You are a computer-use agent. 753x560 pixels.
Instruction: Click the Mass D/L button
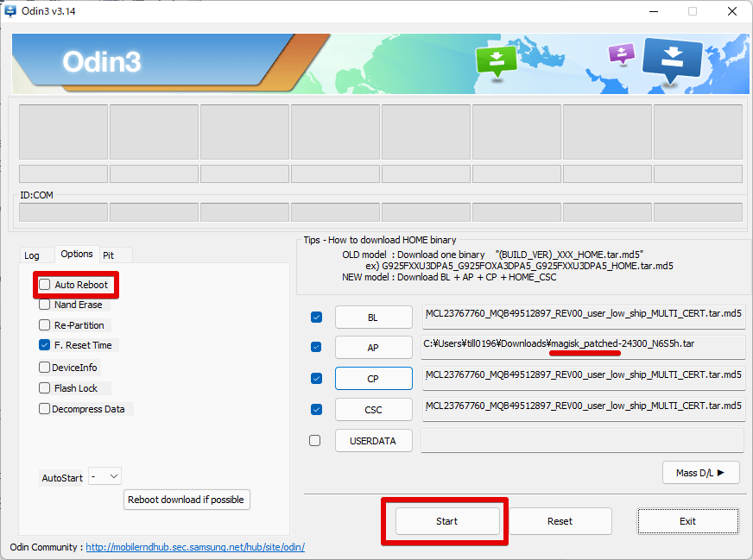tap(701, 472)
